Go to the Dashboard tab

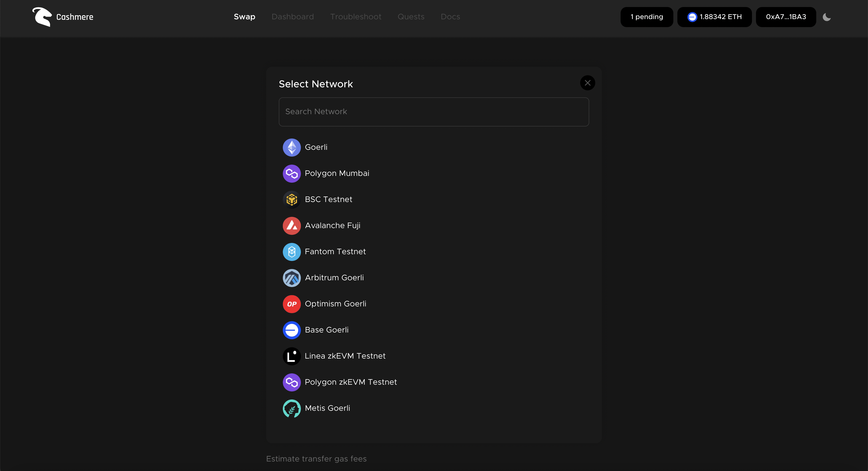point(293,17)
